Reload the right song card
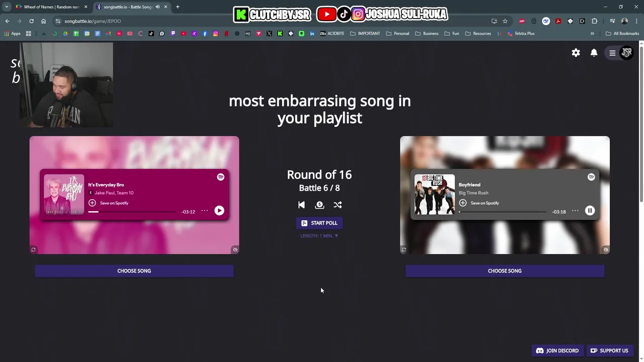 click(x=404, y=250)
